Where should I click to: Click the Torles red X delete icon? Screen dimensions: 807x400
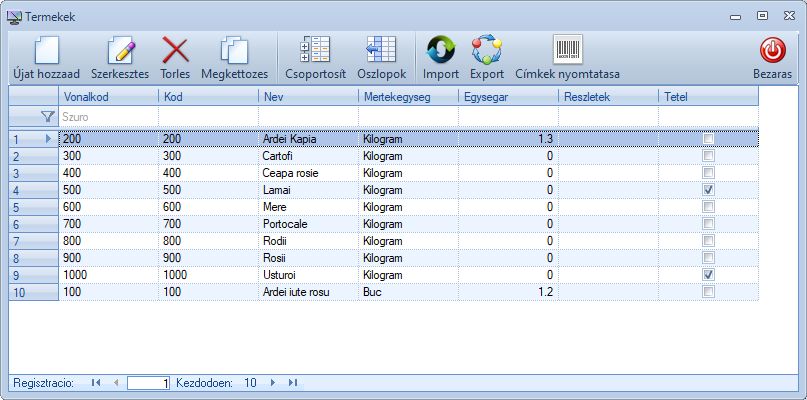[x=175, y=50]
